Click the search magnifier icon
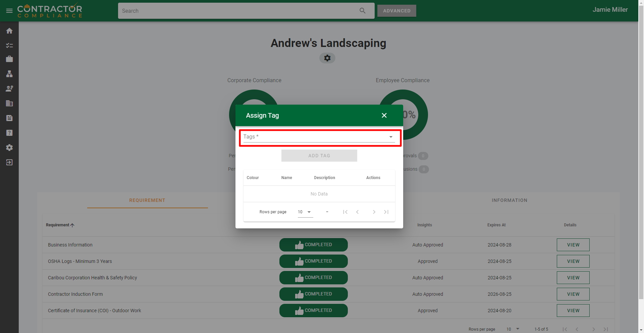 (x=362, y=11)
